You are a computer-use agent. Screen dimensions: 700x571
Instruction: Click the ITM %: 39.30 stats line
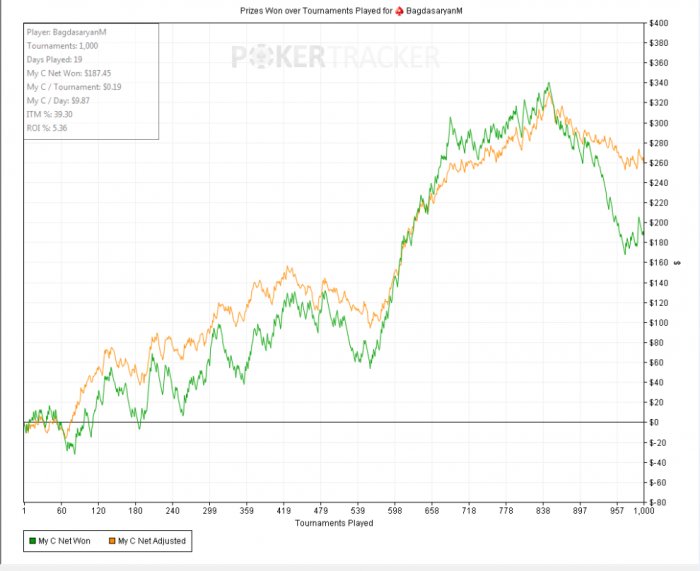(50, 114)
